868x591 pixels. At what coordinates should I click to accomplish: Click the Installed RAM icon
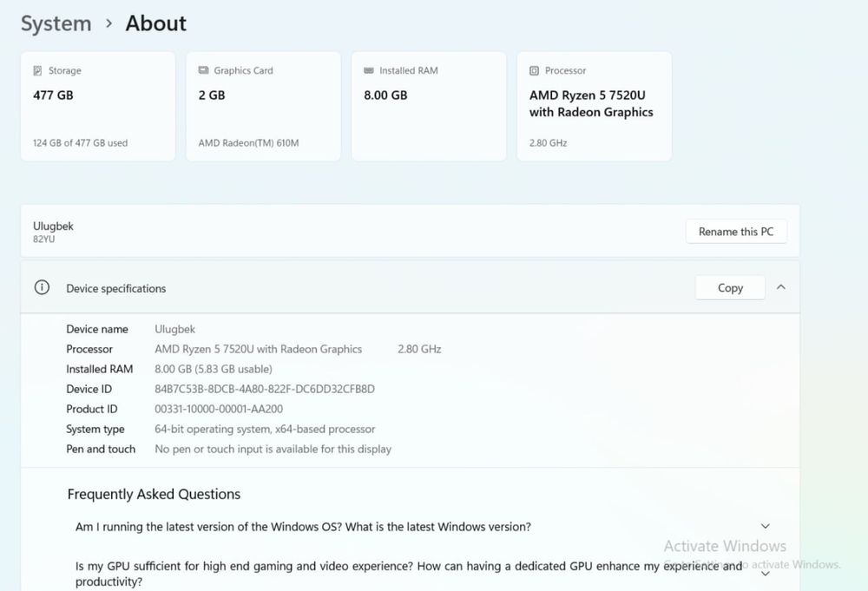(368, 70)
